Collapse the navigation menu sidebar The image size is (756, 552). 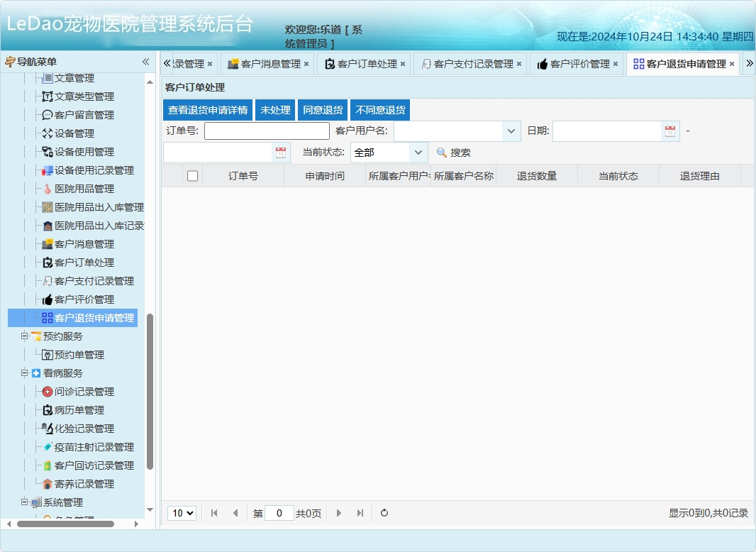145,62
